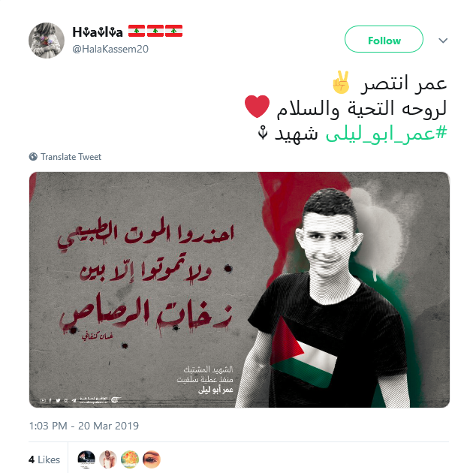Image resolution: width=476 pixels, height=473 pixels.
Task: Click the second liker's avatar
Action: pyautogui.click(x=108, y=459)
